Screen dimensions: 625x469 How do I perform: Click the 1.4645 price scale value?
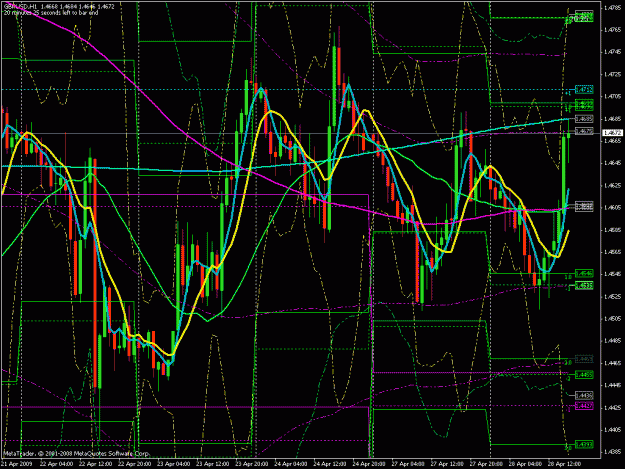tap(612, 163)
